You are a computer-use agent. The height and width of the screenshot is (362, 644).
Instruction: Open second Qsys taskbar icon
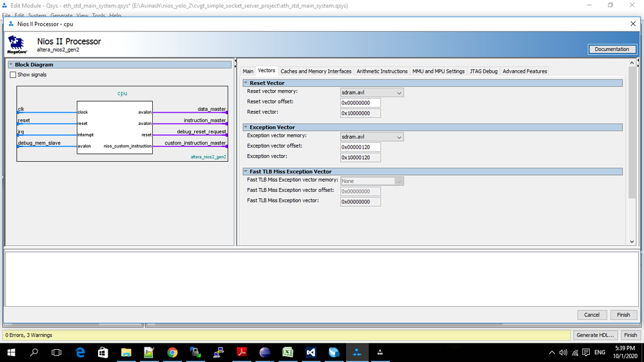point(380,352)
